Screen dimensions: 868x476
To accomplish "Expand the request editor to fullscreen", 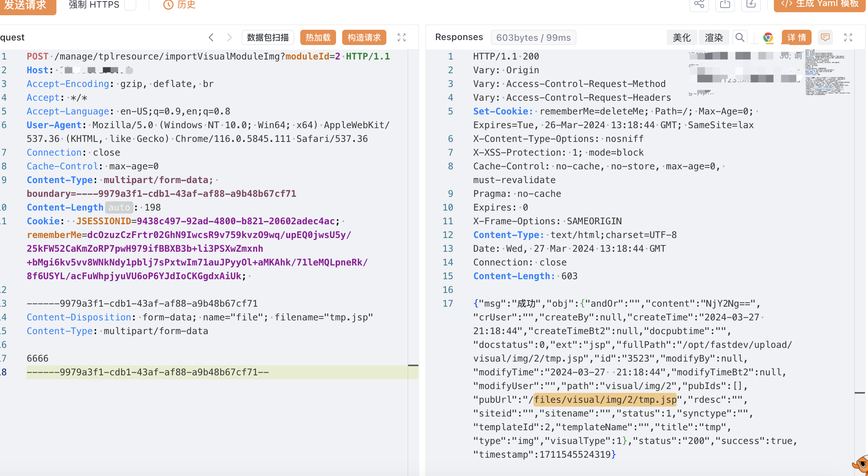I will point(402,37).
